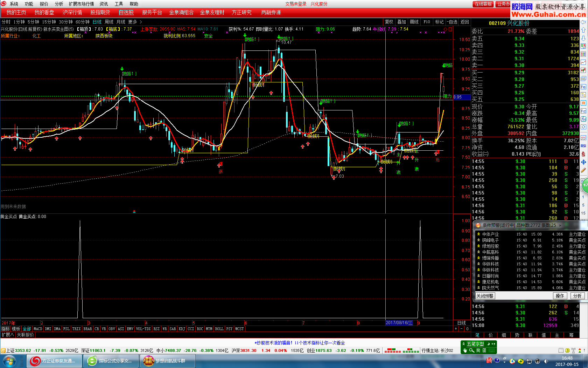The width and height of the screenshot is (588, 368).
Task: Click the 在线客服 button
Action: [x=483, y=4]
